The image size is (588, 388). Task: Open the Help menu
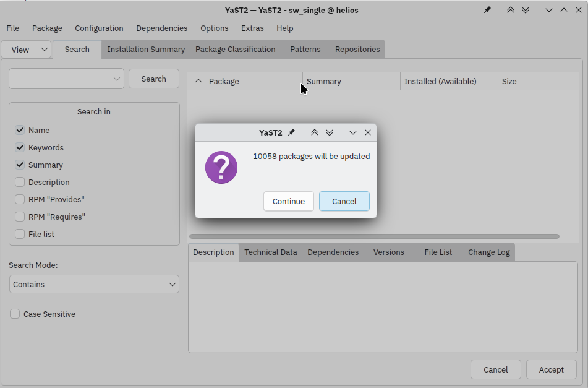[285, 28]
